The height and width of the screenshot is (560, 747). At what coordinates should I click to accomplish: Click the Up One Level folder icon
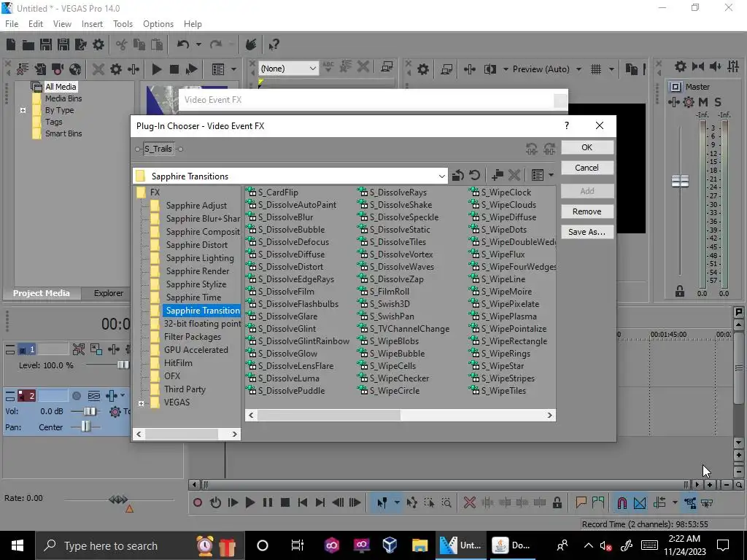[x=458, y=175]
